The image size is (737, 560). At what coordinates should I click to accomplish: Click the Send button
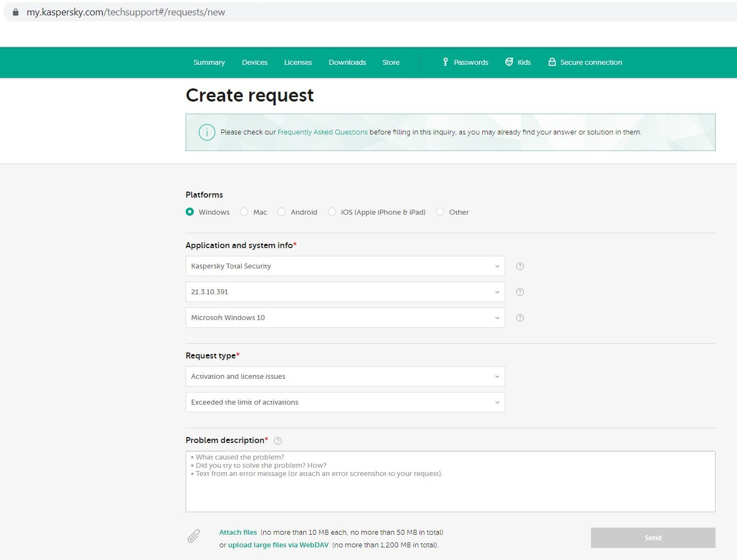coord(653,538)
